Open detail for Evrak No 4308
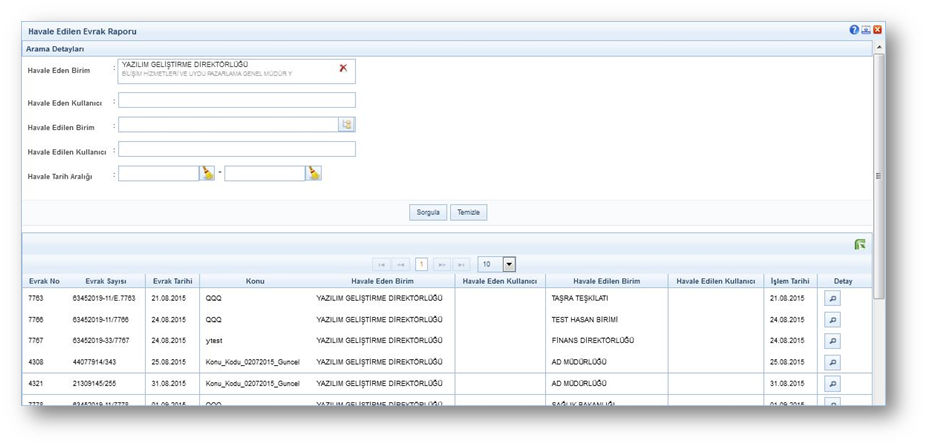928x448 pixels. pos(832,362)
